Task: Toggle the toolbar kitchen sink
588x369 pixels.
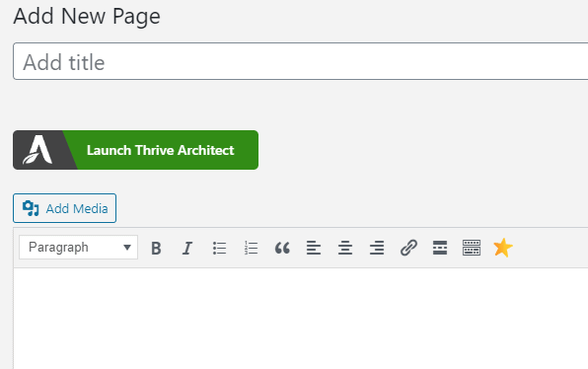Action: point(472,248)
